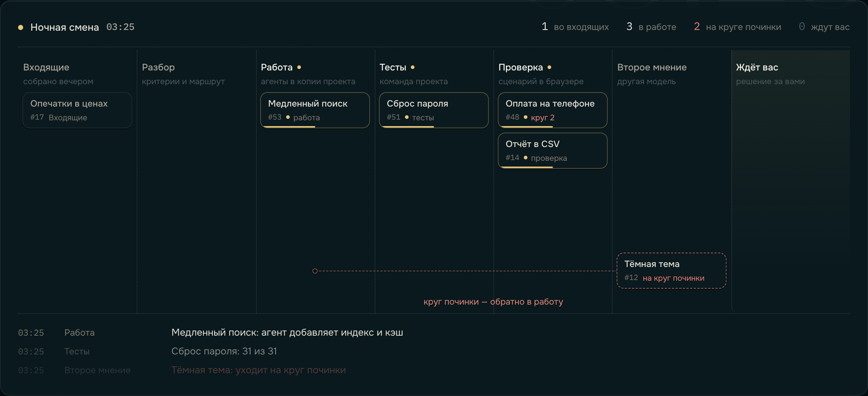Open the 'Опечатки в ценах' card

click(77, 110)
